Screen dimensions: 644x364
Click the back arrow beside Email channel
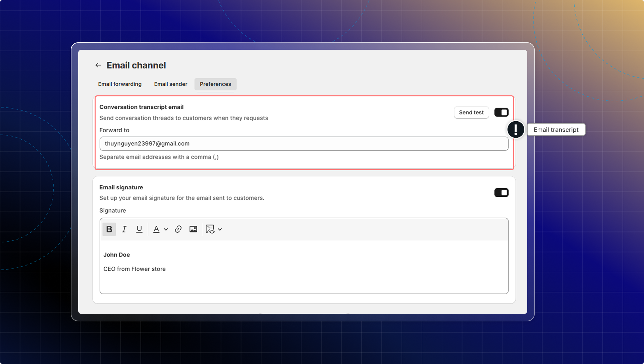[98, 65]
